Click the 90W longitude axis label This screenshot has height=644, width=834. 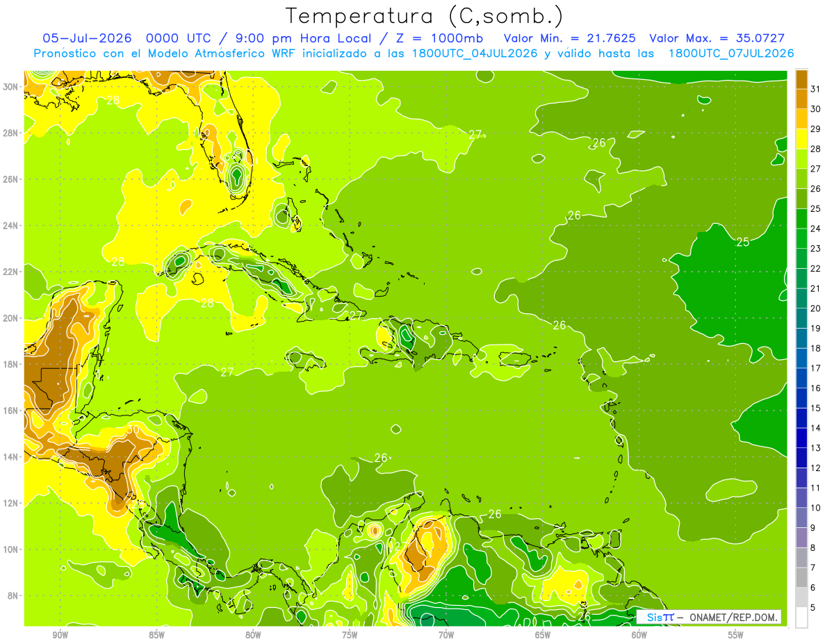(60, 635)
